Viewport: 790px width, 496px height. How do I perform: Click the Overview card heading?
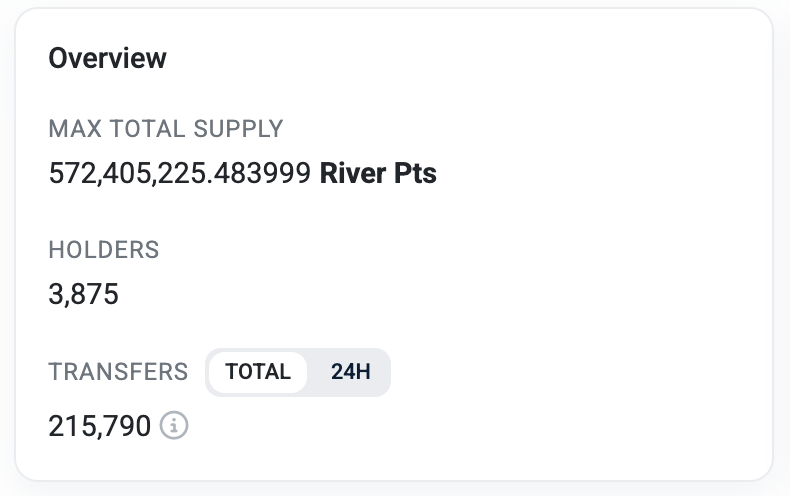(107, 58)
